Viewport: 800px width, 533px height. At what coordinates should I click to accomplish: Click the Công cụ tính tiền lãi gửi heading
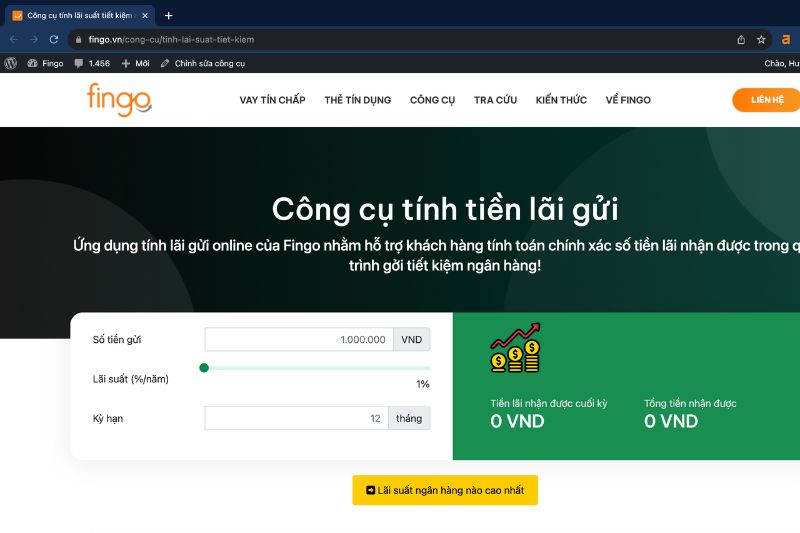click(x=445, y=209)
